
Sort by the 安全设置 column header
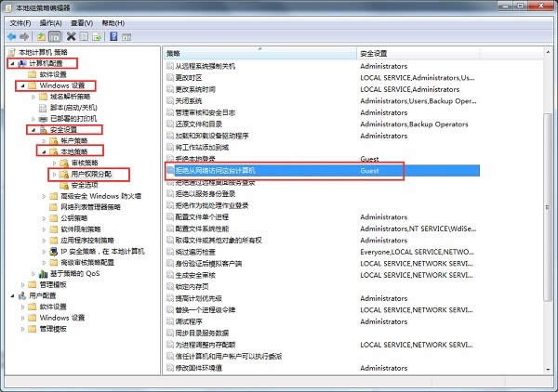click(418, 53)
